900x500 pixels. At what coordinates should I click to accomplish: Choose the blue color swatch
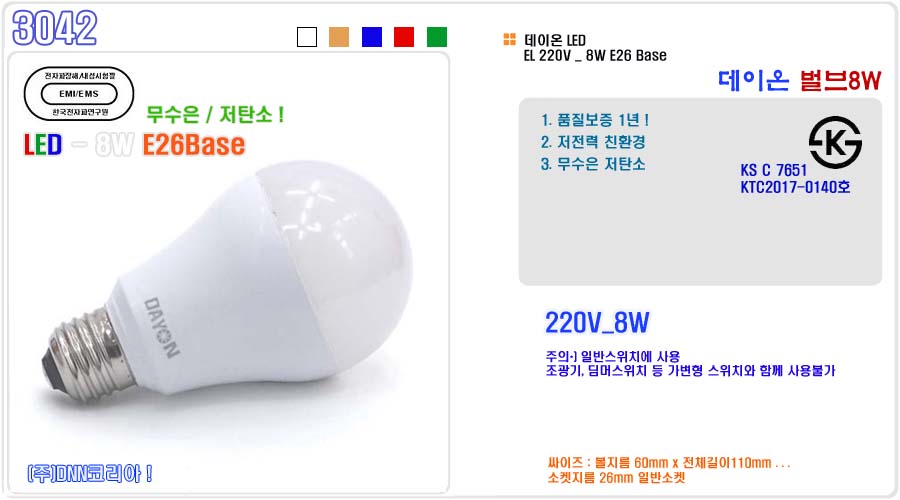[x=372, y=37]
